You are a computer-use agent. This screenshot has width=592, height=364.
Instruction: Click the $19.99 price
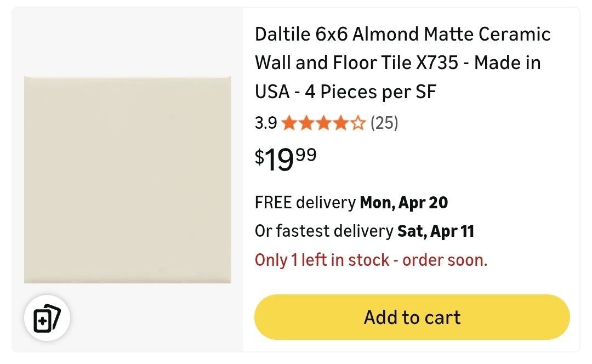point(286,159)
